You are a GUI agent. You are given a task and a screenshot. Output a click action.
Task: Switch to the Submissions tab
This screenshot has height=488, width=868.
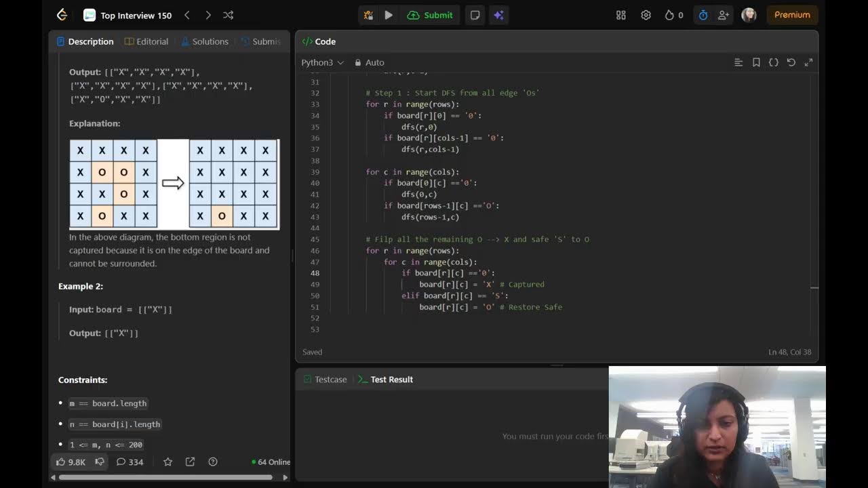click(261, 41)
